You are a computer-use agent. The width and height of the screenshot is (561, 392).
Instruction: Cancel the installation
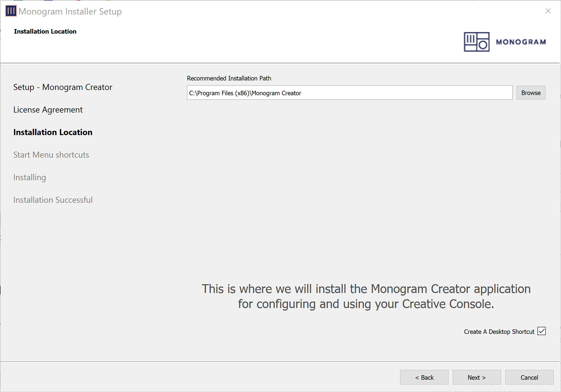[529, 377]
